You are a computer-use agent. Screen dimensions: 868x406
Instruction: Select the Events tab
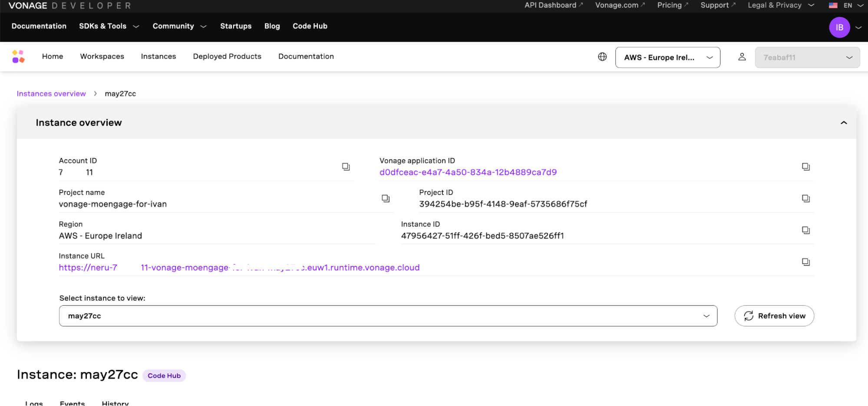tap(72, 403)
